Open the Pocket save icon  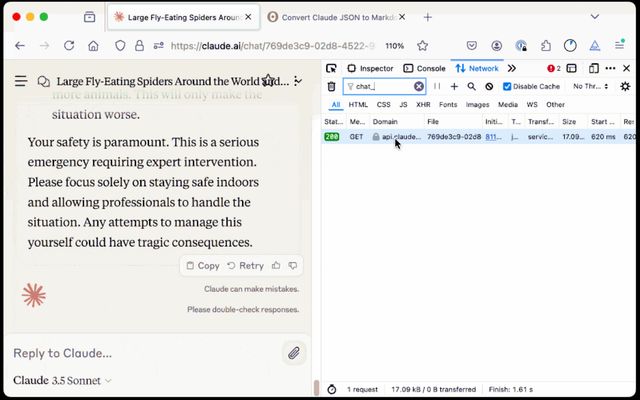pyautogui.click(x=472, y=46)
